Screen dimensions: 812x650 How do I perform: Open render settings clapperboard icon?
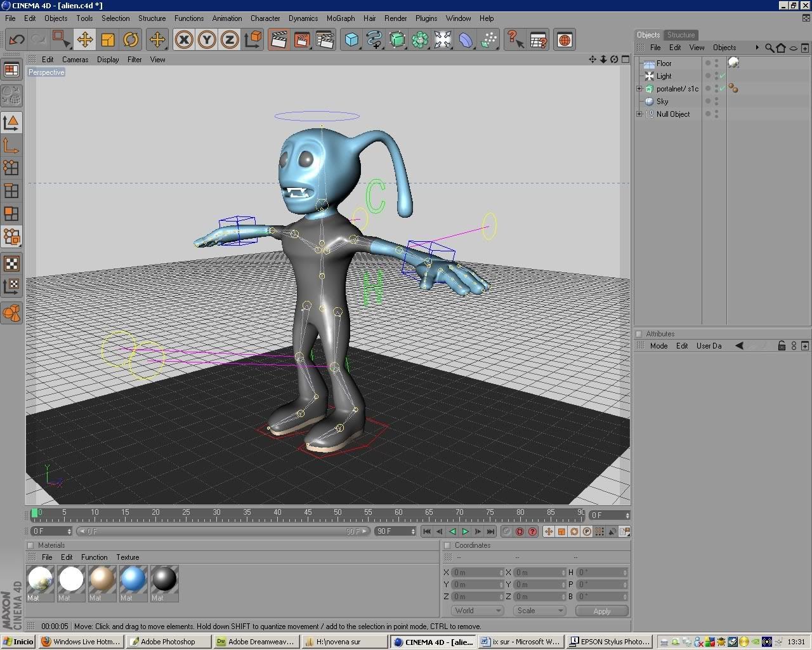click(325, 40)
